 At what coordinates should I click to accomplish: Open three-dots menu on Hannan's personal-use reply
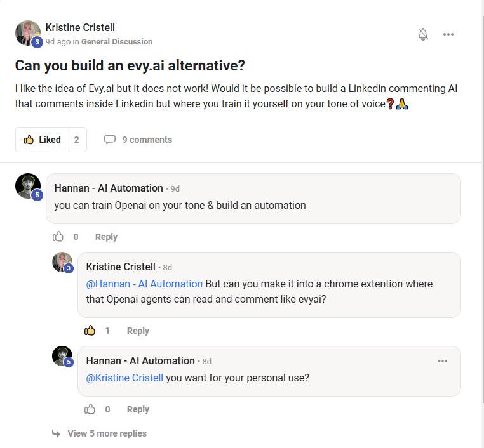point(443,361)
